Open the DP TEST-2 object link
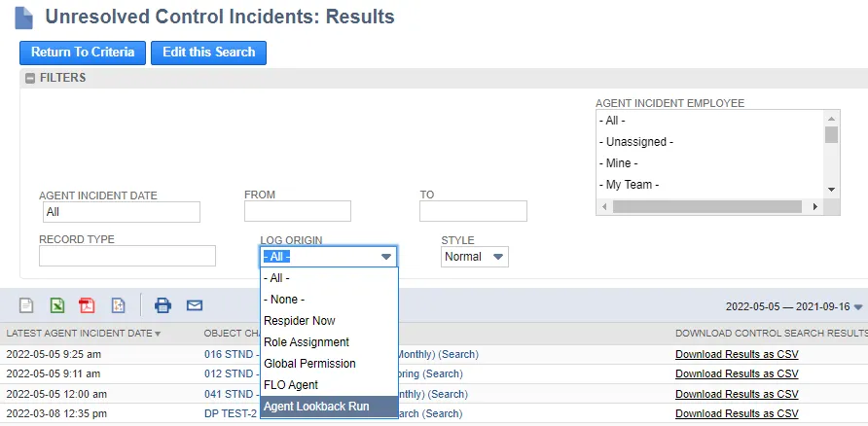868x426 pixels. click(231, 413)
